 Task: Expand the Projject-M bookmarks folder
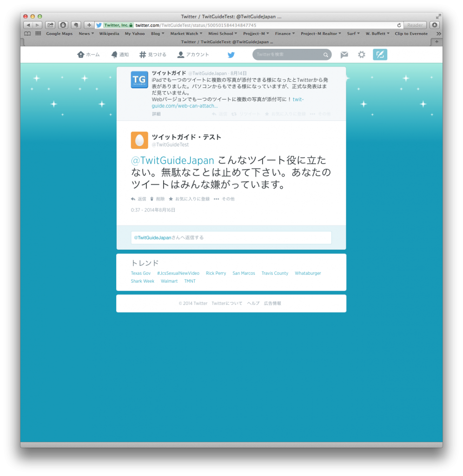[x=256, y=33]
